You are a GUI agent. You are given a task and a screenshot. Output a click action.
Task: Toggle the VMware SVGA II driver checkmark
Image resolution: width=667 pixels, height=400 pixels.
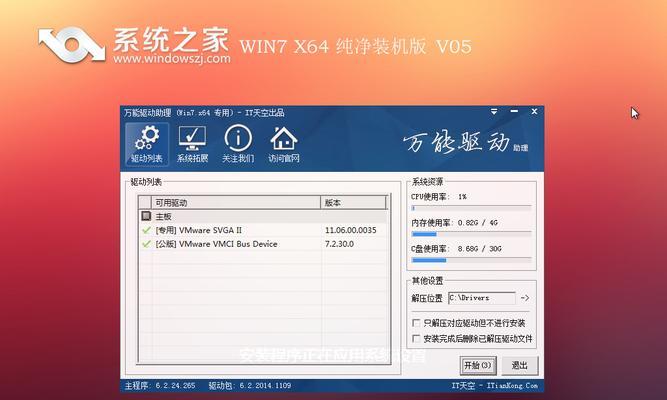coord(146,230)
